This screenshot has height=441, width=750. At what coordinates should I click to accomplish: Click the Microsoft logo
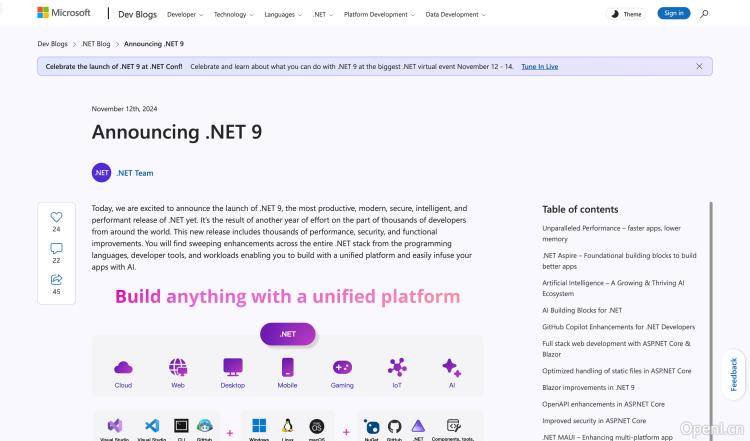(63, 14)
